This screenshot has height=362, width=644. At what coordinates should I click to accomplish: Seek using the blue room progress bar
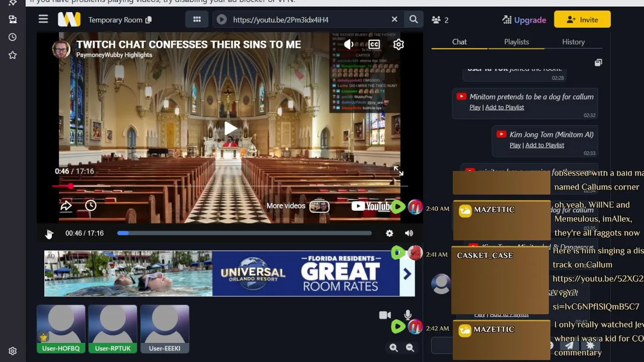(x=245, y=233)
